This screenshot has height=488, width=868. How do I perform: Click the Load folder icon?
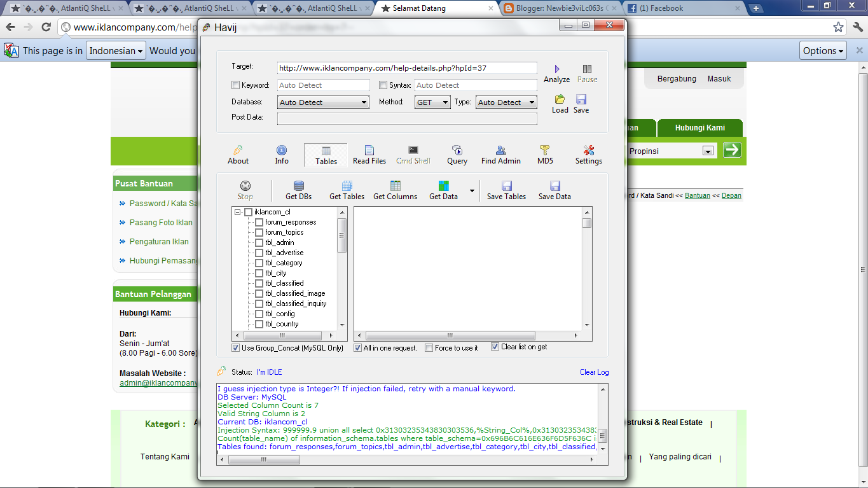[x=560, y=99]
